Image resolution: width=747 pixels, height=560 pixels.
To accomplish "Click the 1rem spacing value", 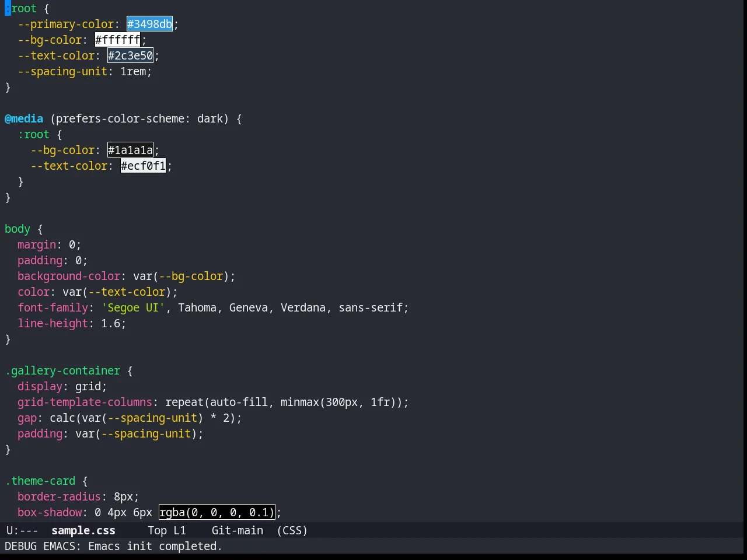I will point(133,71).
